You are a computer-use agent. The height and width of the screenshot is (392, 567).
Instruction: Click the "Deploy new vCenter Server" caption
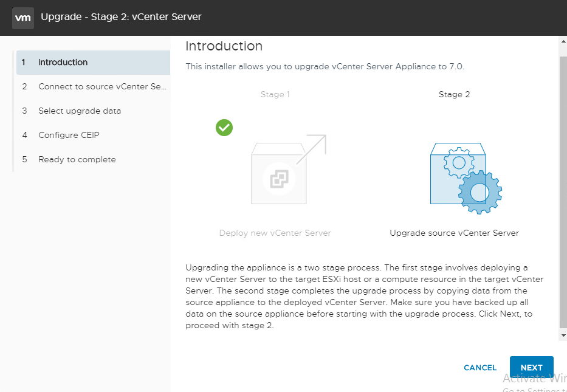click(275, 233)
